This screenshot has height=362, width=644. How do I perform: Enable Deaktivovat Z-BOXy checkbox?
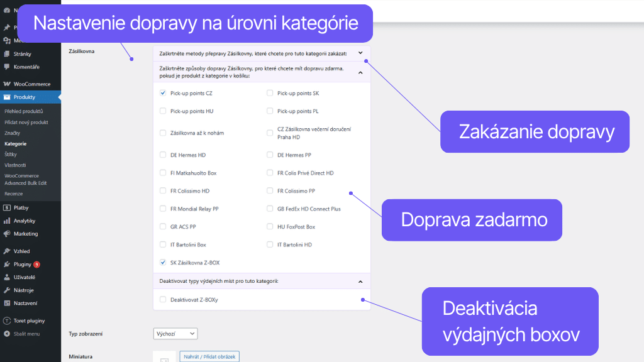pos(163,300)
